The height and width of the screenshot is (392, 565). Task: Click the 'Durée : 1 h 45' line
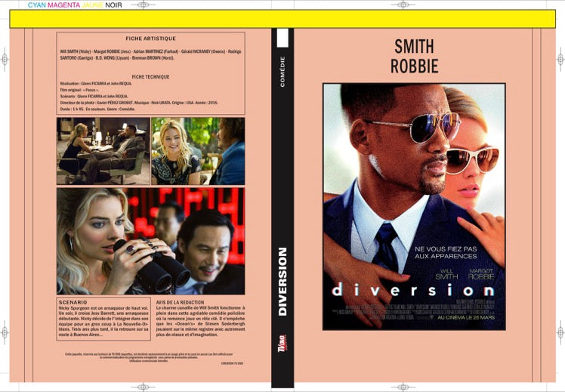click(x=97, y=109)
